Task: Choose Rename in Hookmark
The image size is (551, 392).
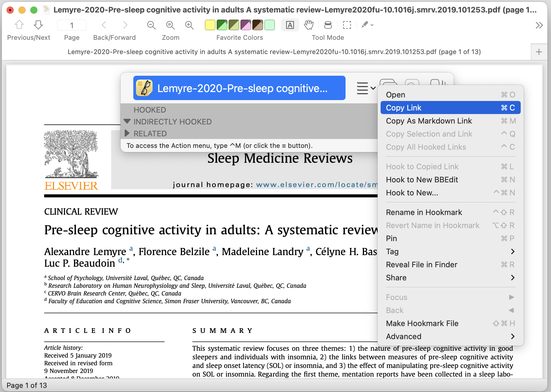Action: 450,212
